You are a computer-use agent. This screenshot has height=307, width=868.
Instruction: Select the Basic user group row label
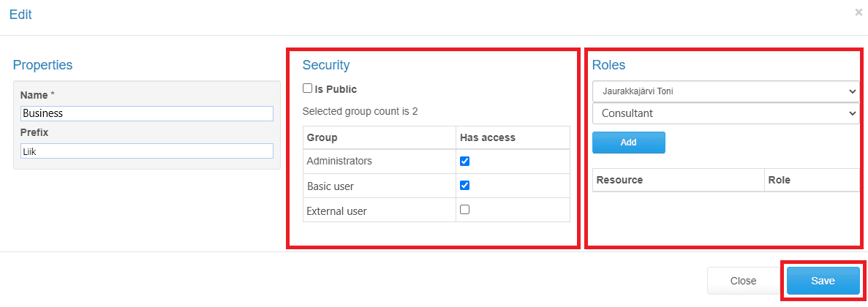331,186
